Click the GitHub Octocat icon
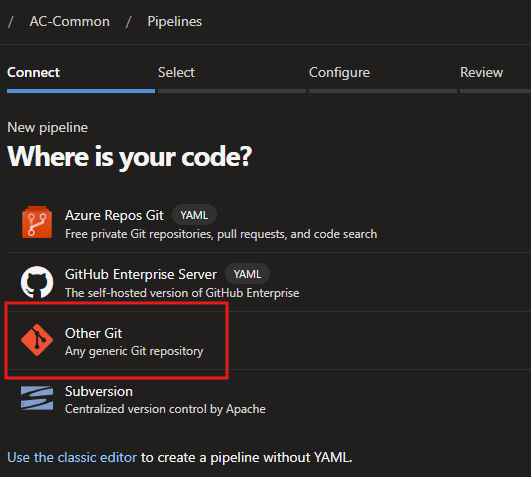 pos(37,282)
